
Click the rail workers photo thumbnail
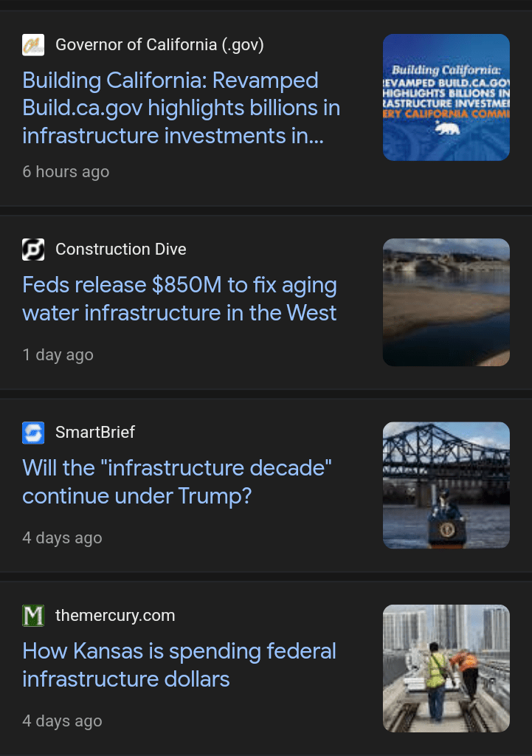point(446,668)
